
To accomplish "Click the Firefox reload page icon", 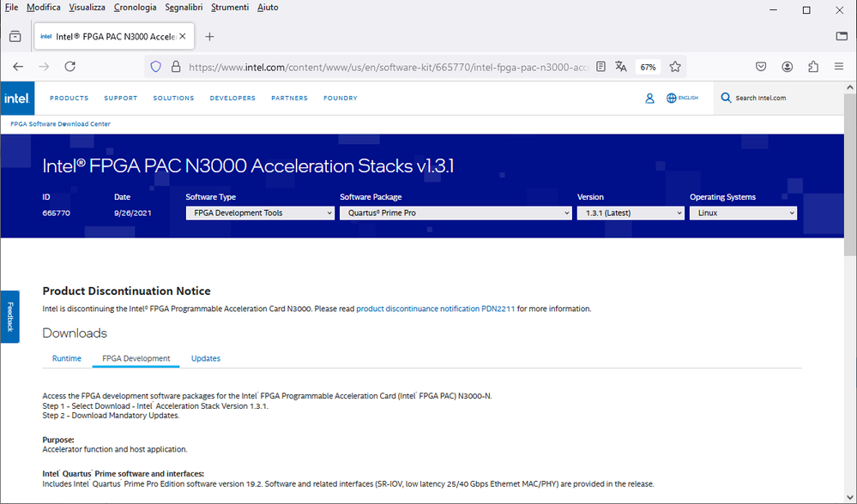I will click(x=70, y=67).
